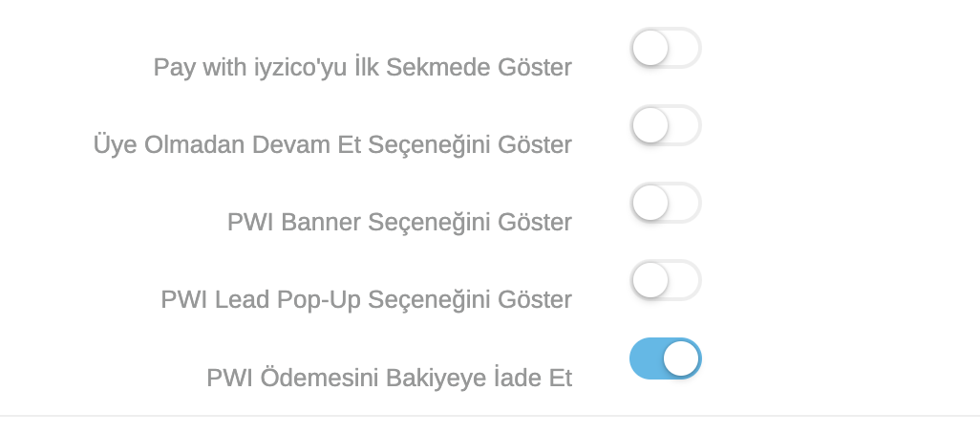Click the blue left track of Bakiyeye İade Et switch
The image size is (980, 434).
[x=646, y=358]
